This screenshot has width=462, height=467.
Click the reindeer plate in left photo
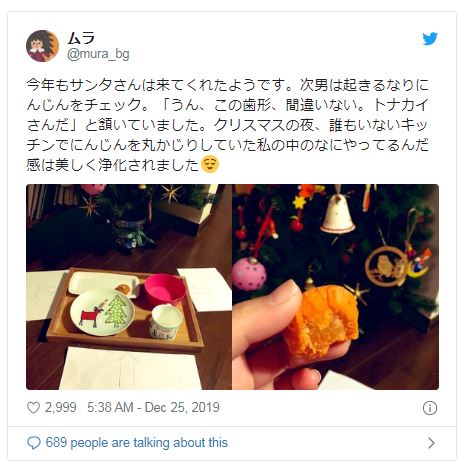tap(102, 312)
